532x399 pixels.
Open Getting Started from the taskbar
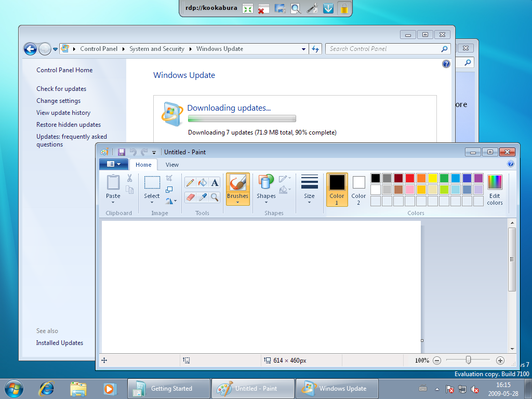[169, 389]
